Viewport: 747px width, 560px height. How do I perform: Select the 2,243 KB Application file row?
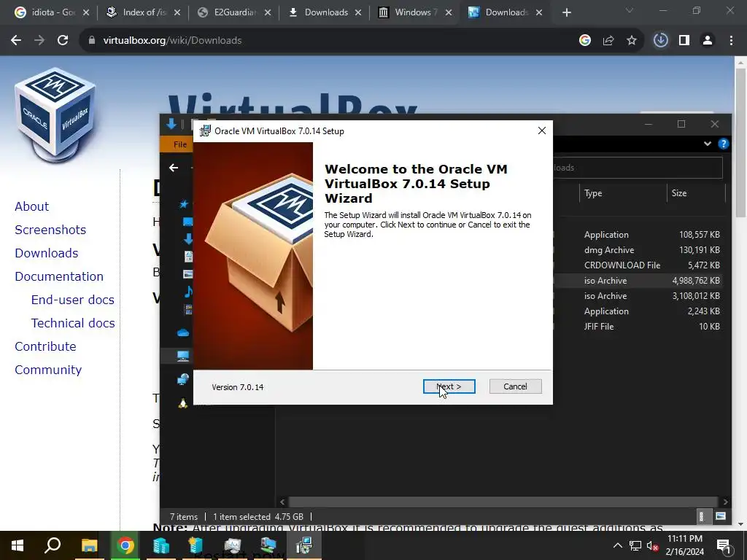click(x=638, y=311)
